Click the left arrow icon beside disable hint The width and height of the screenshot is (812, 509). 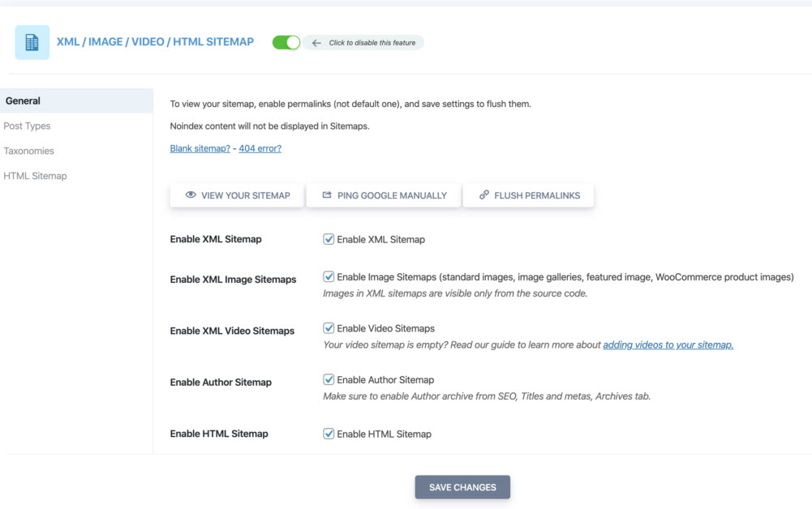coord(316,43)
